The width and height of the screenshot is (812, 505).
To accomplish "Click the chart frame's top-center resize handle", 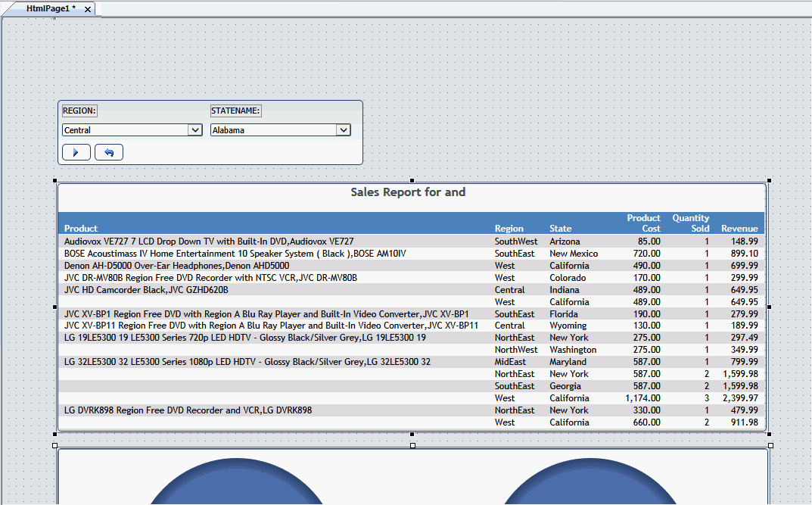I will (412, 445).
